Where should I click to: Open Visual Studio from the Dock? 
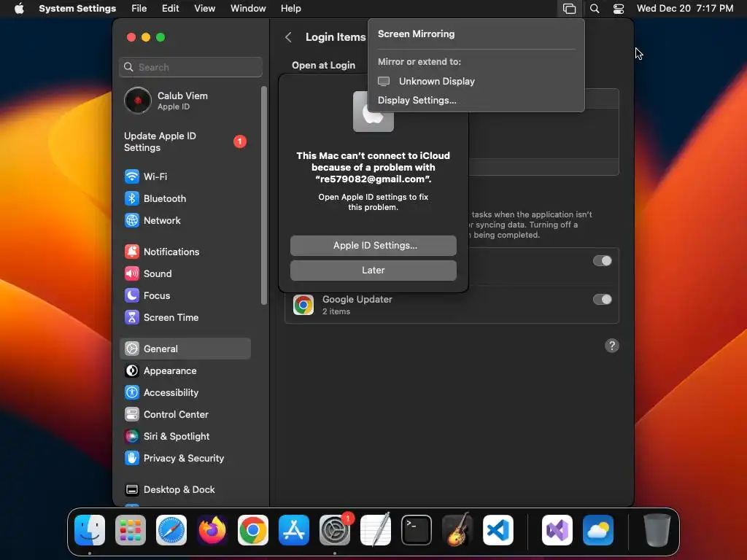point(557,530)
